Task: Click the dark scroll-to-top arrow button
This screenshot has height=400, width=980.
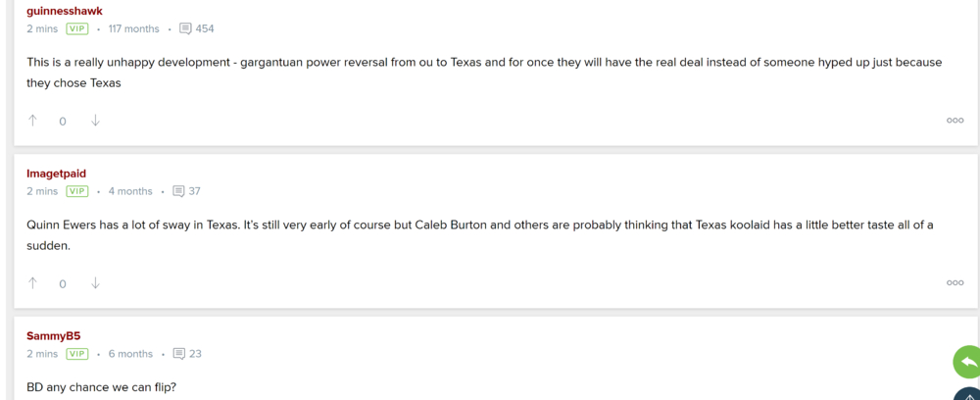Action: click(x=969, y=395)
